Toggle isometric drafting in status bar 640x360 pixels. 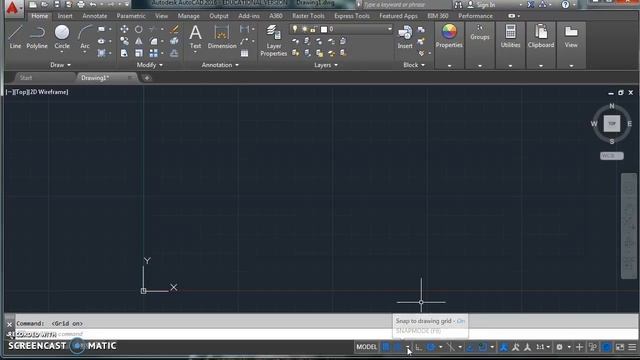451,347
